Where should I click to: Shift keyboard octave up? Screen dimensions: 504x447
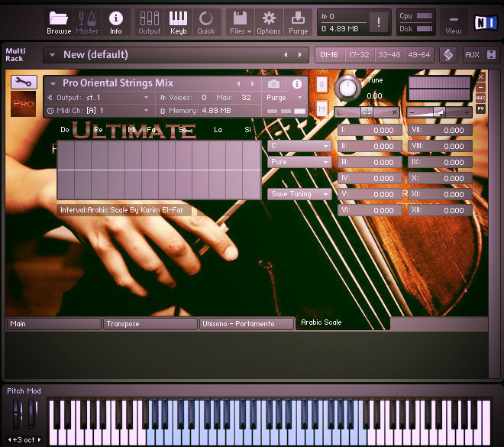point(39,439)
